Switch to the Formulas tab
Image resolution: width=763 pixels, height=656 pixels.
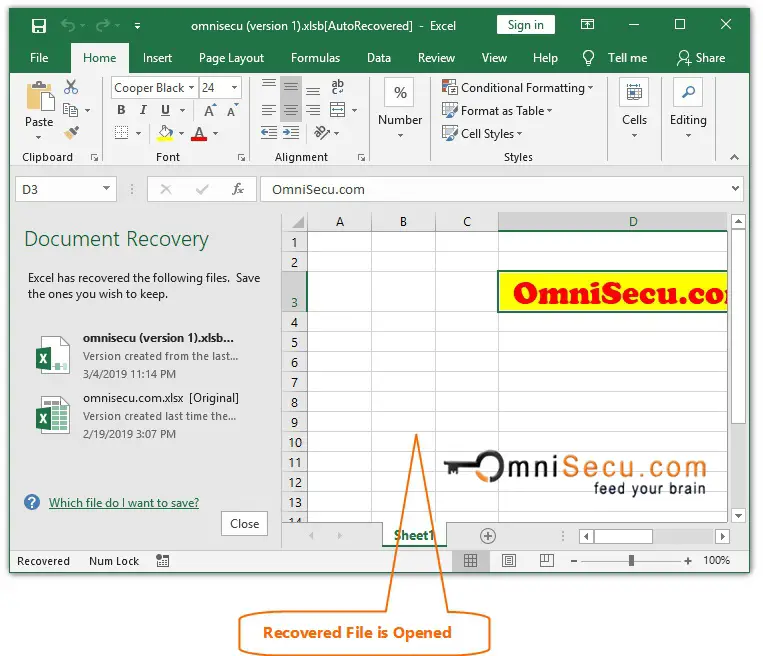(315, 58)
